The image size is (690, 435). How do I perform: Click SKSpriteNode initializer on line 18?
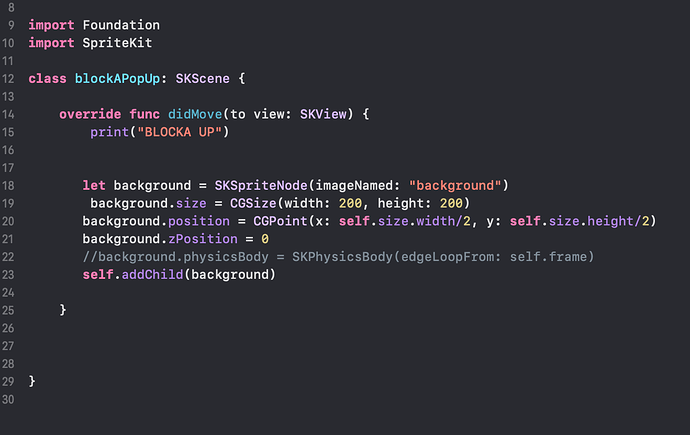point(261,186)
